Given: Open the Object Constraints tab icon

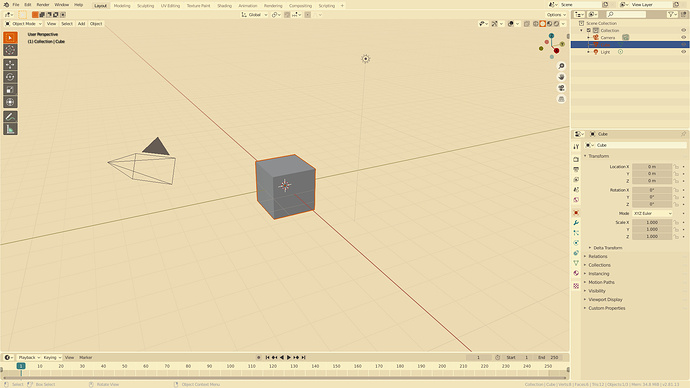Looking at the screenshot, I should point(576,253).
